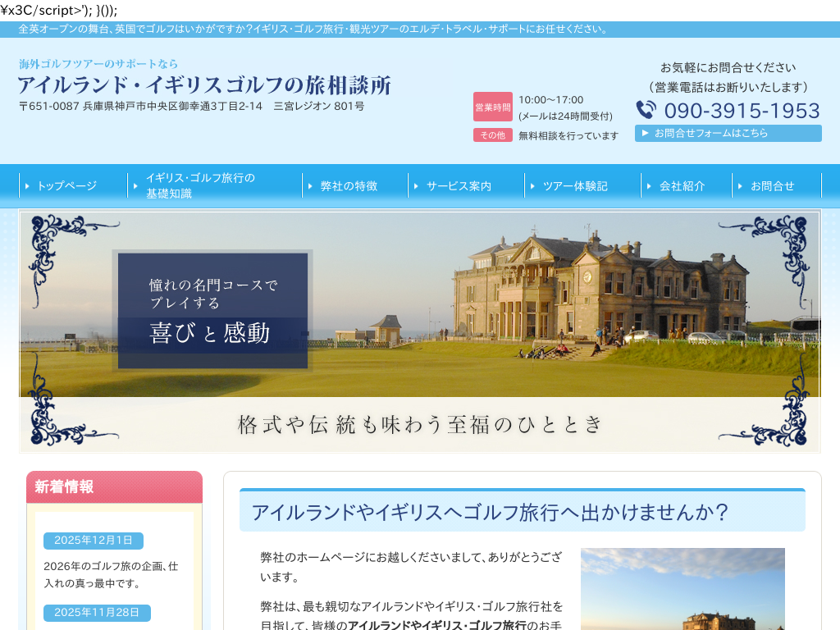Click the arrow icon beside 会社紹介

coord(647,185)
